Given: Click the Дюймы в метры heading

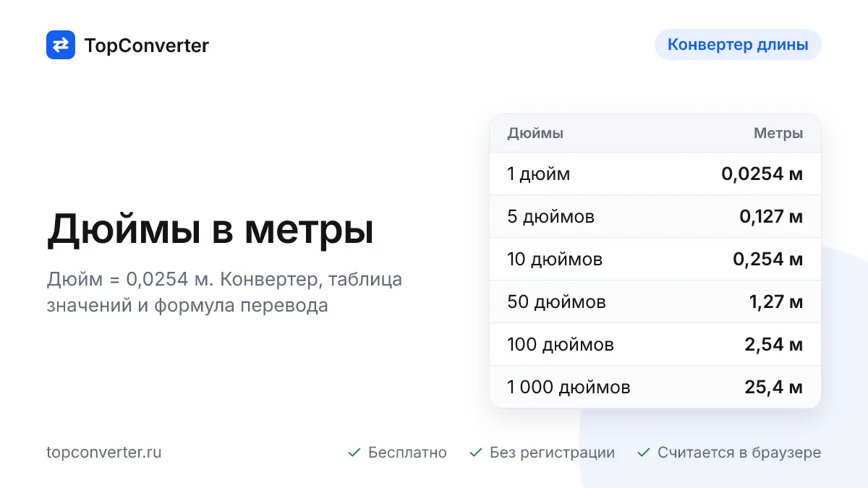Looking at the screenshot, I should tap(210, 231).
